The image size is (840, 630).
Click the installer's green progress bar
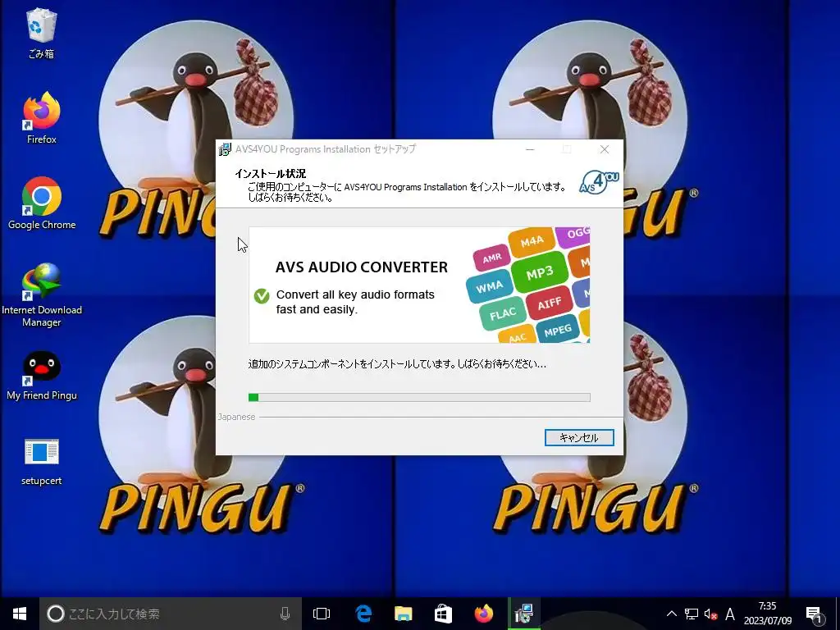tap(419, 397)
